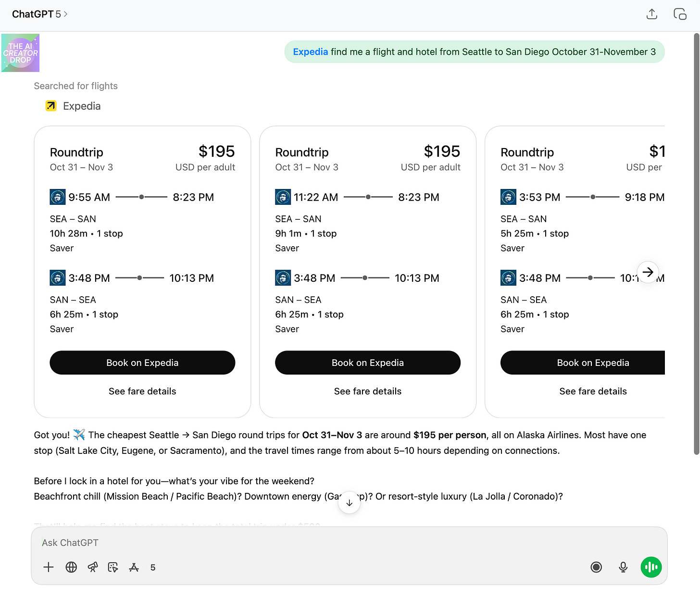
Task: Enable web search with the globe icon
Action: pos(71,567)
